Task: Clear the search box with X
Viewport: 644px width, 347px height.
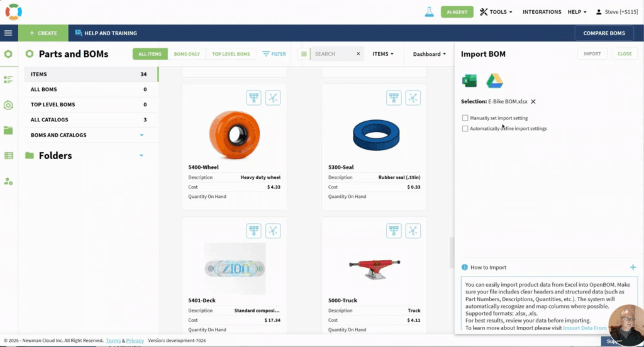Action: (x=358, y=54)
